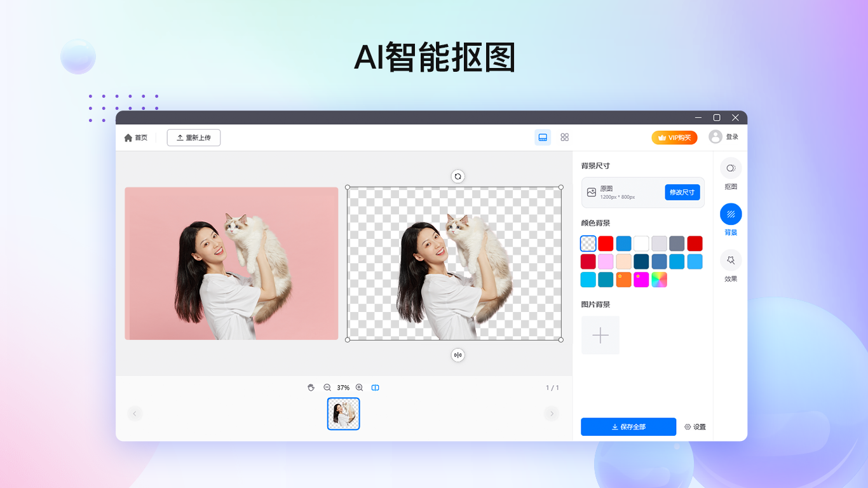Image resolution: width=868 pixels, height=488 pixels.
Task: Minimize the application window
Action: (x=698, y=118)
